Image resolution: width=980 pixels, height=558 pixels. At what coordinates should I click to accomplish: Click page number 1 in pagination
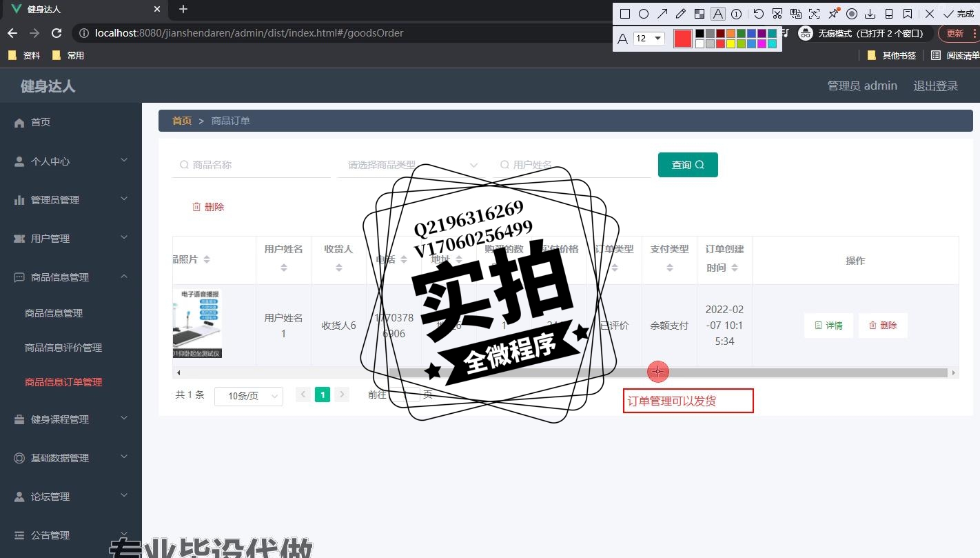(323, 395)
